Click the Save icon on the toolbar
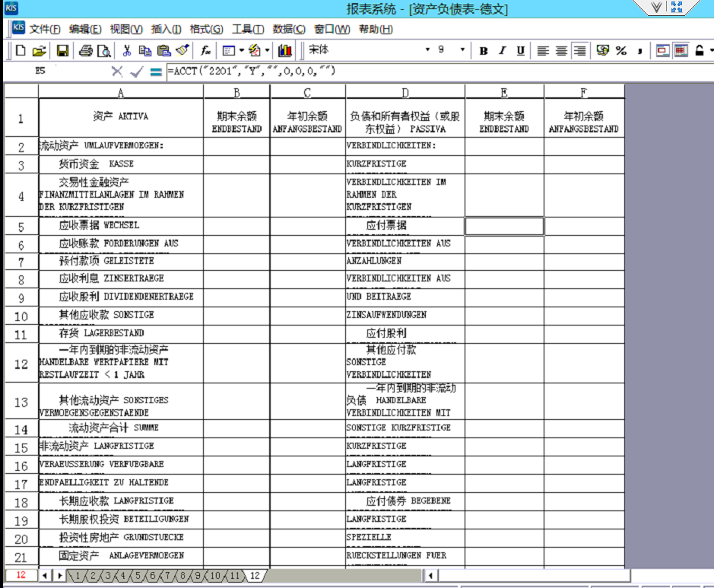 62,52
